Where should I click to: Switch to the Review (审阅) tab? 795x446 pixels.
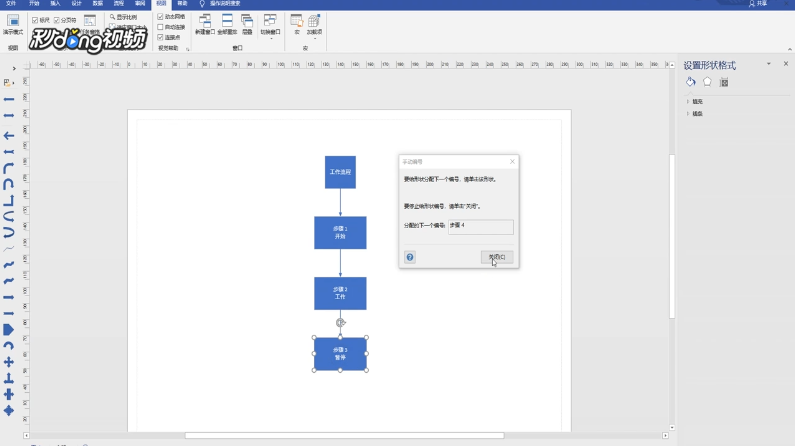click(x=140, y=4)
